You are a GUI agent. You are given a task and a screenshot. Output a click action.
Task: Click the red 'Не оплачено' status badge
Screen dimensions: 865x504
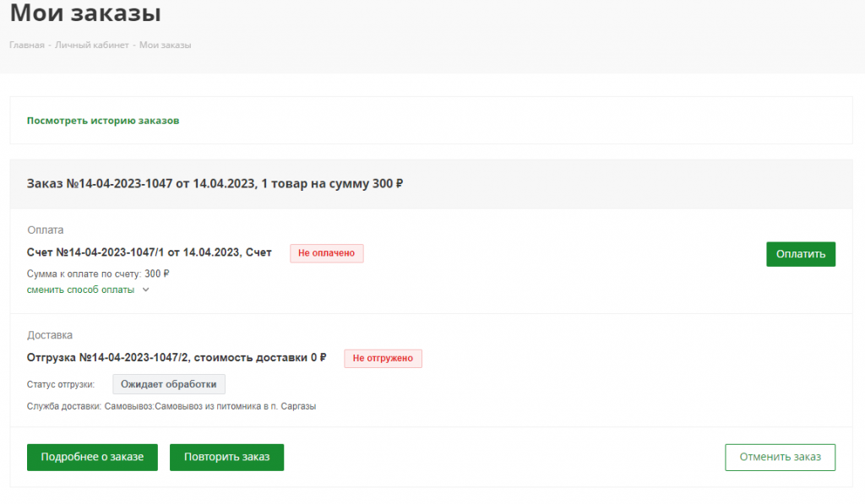tap(326, 253)
